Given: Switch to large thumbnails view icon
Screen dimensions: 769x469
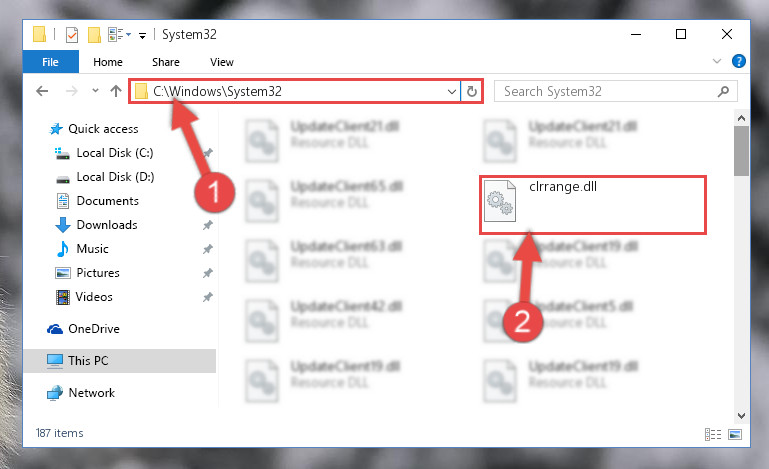Looking at the screenshot, I should pyautogui.click(x=735, y=434).
